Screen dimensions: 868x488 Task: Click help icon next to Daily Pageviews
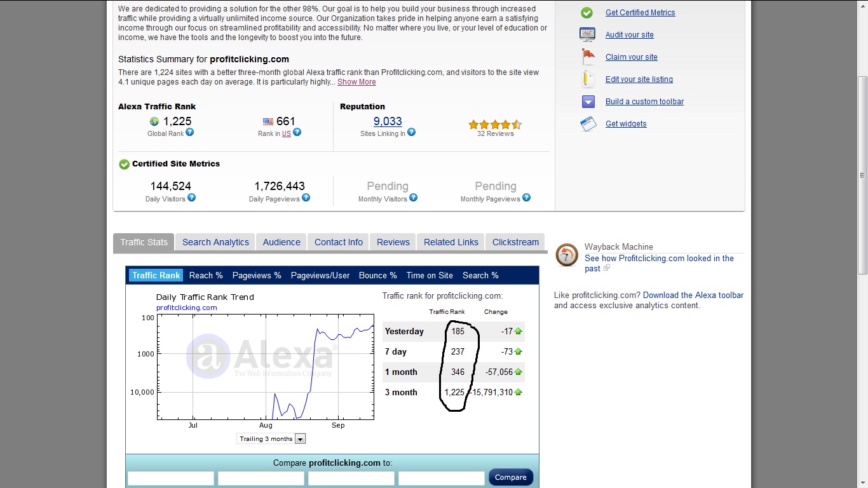pos(306,198)
